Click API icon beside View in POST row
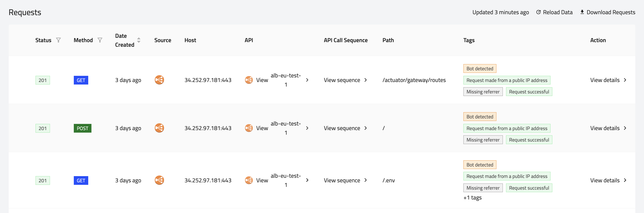This screenshot has height=213, width=644. click(x=249, y=128)
